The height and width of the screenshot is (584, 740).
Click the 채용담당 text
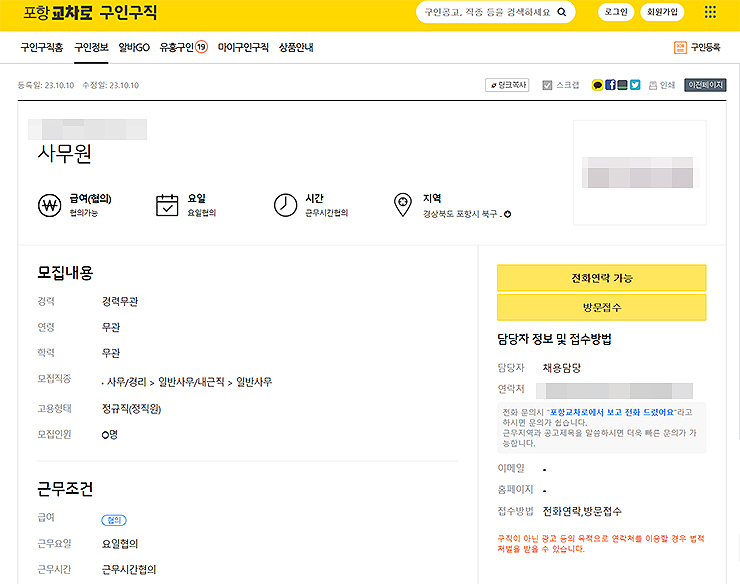[562, 368]
